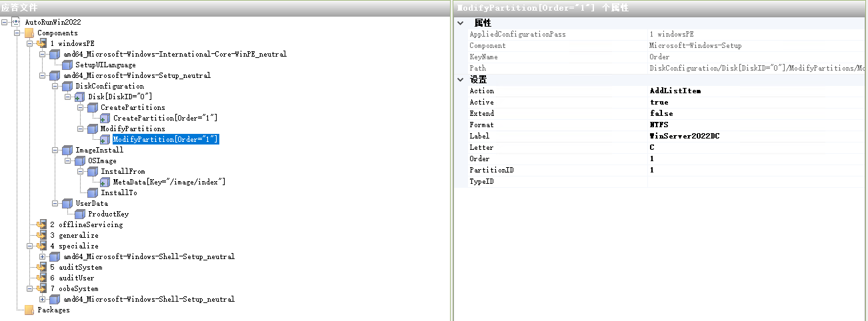868x321 pixels.
Task: Select the CreatePartition[Order="1"] tree item
Action: point(165,118)
